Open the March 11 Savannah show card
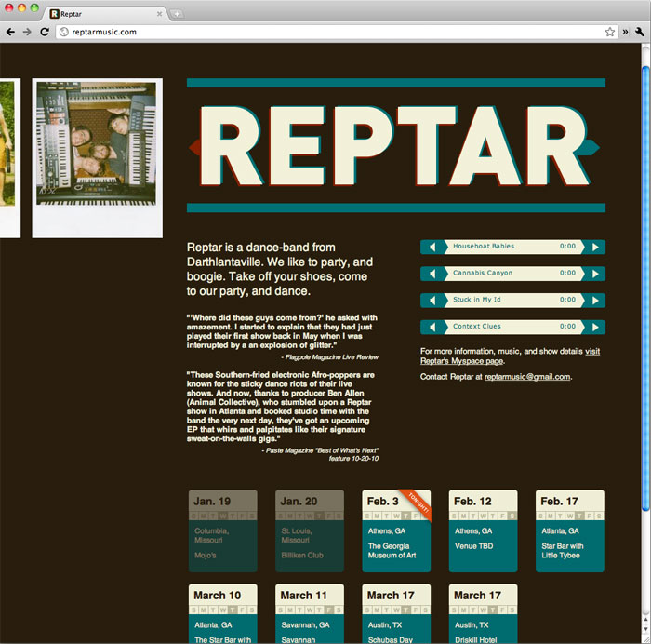This screenshot has width=651, height=644. click(x=310, y=613)
